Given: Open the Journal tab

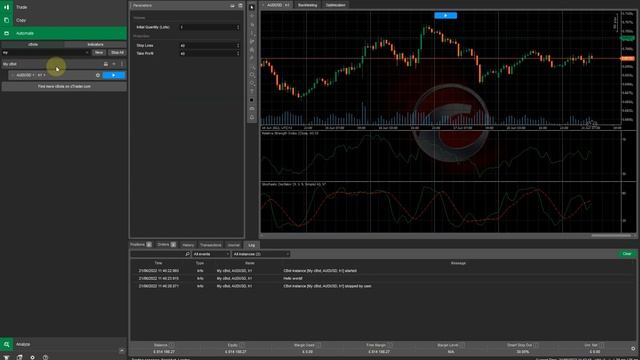Looking at the screenshot, I should pyautogui.click(x=234, y=245).
